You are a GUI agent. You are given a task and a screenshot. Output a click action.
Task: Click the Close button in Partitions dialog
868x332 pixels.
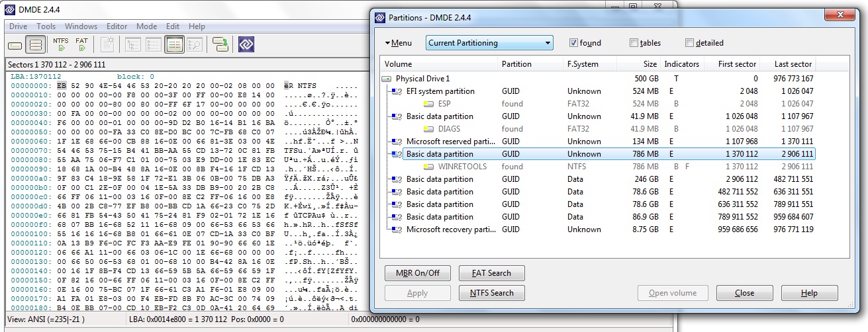coord(744,293)
